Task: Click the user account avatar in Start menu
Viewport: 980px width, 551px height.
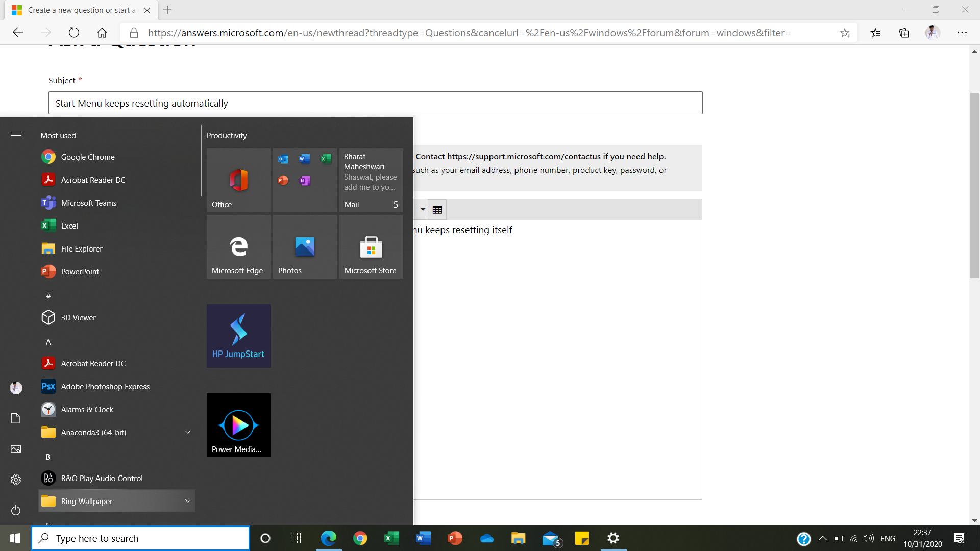Action: pos(16,388)
